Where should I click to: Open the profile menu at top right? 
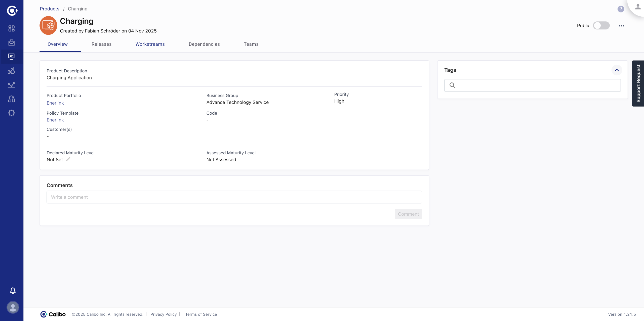coord(638,7)
